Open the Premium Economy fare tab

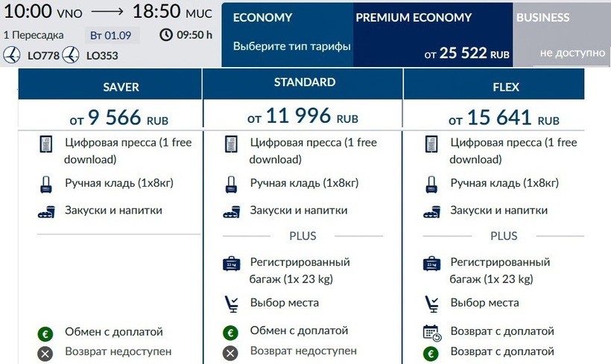(x=432, y=35)
